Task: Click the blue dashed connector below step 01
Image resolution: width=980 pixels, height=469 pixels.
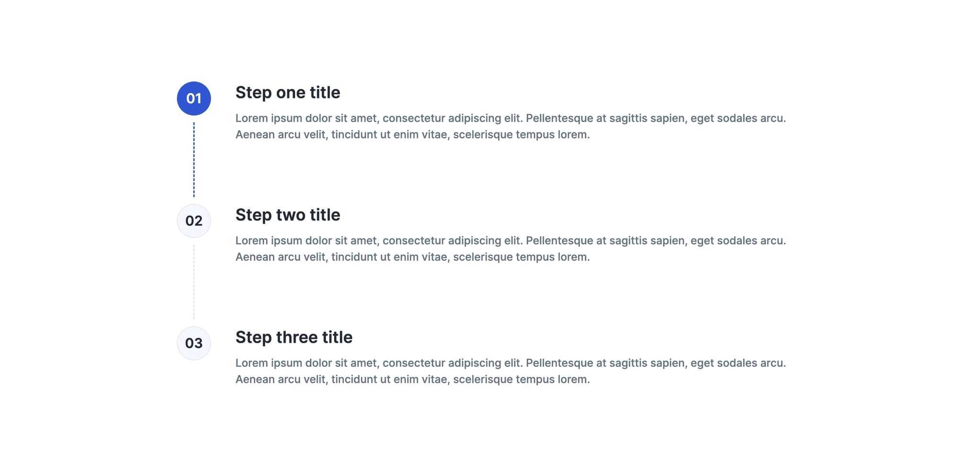Action: pyautogui.click(x=194, y=160)
